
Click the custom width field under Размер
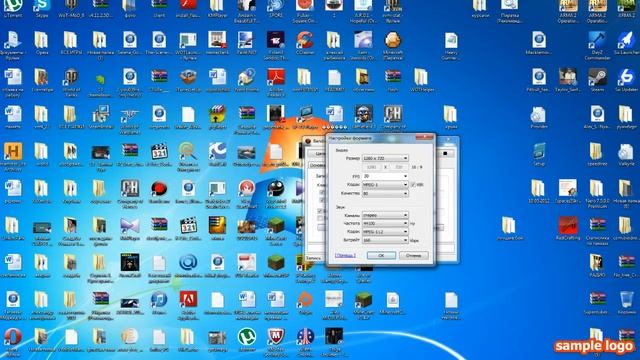[372, 167]
